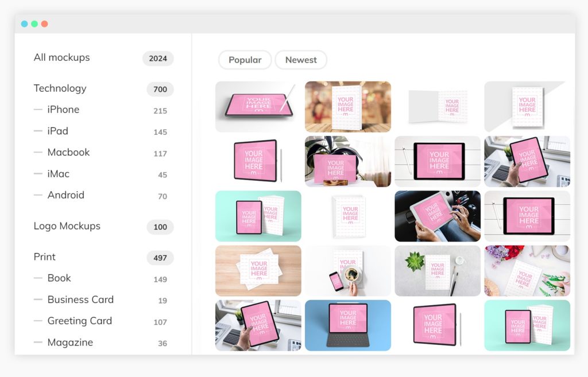Expand the Technology category
Screen dimensions: 588x377
(60, 88)
